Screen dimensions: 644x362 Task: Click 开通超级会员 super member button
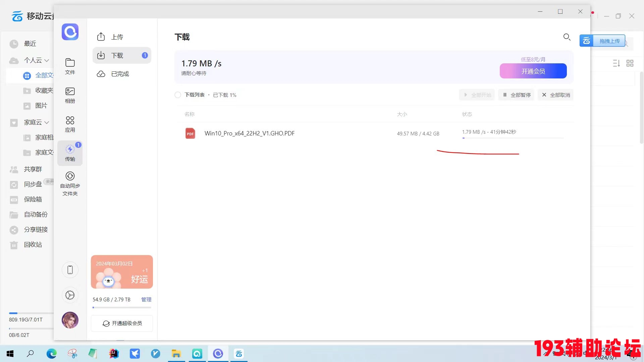pyautogui.click(x=122, y=323)
